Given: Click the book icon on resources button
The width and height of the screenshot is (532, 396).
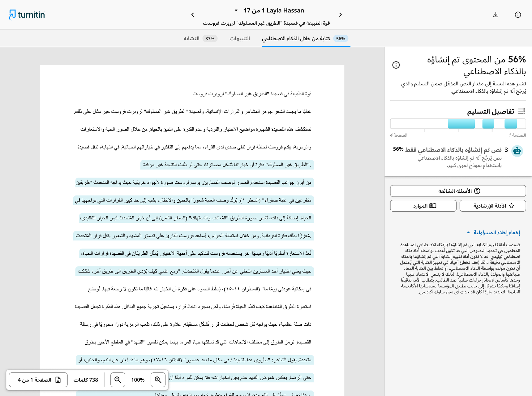Looking at the screenshot, I should tap(433, 206).
